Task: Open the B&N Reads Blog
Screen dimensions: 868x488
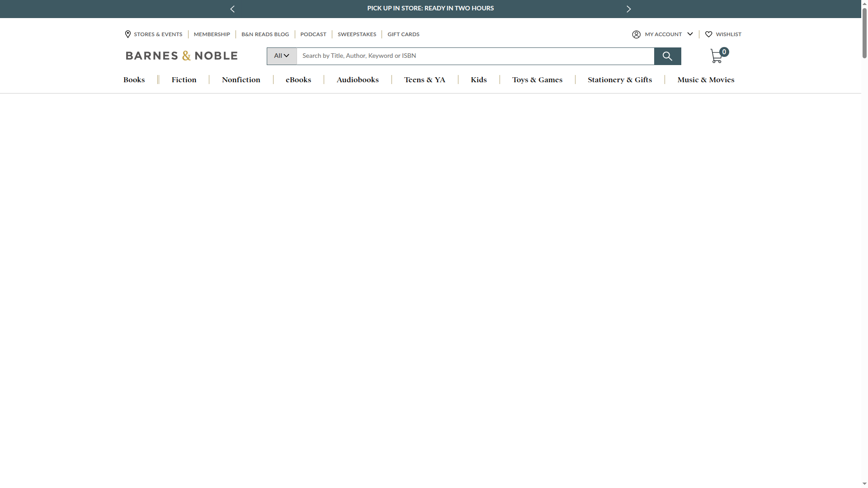Action: click(265, 34)
